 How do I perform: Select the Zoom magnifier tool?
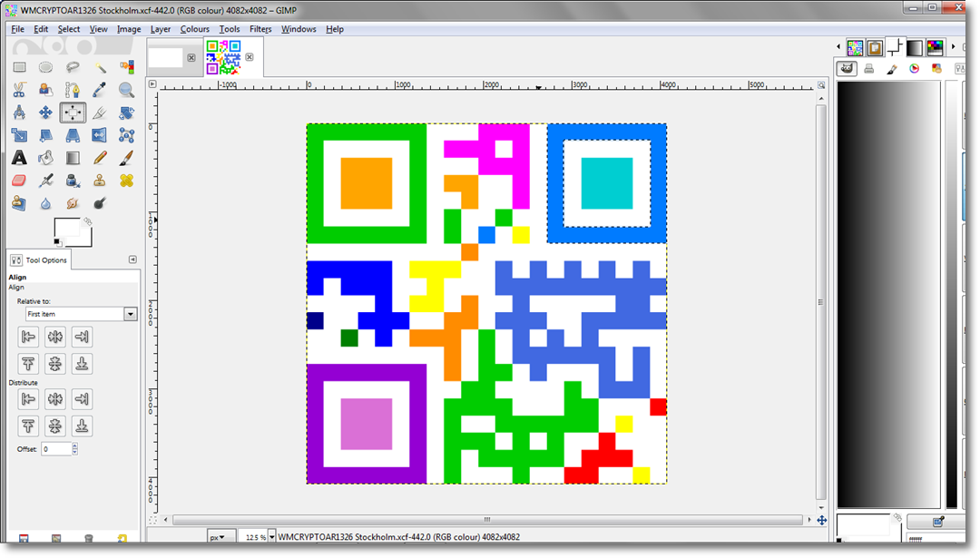[126, 90]
